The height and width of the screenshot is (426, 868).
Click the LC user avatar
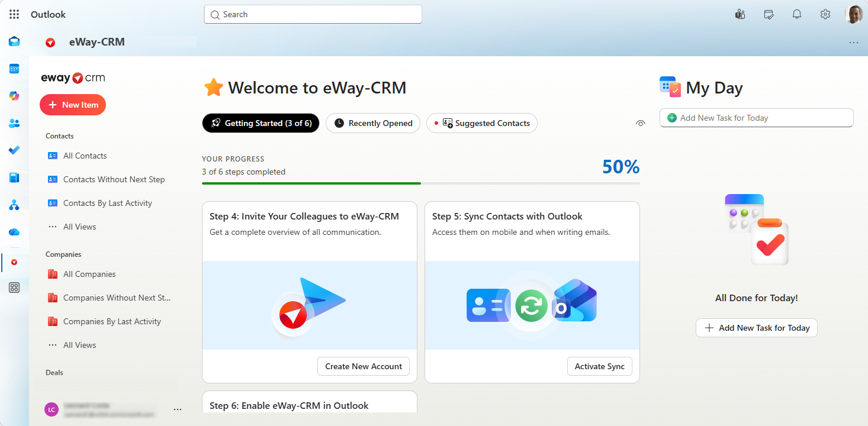[52, 409]
